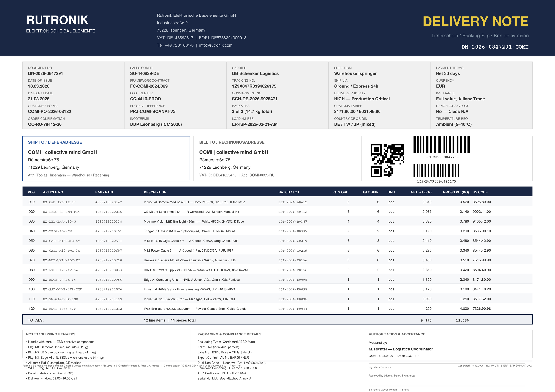Click the ARTICLE NO. column header
555x392 pixels.
[x=53, y=192]
